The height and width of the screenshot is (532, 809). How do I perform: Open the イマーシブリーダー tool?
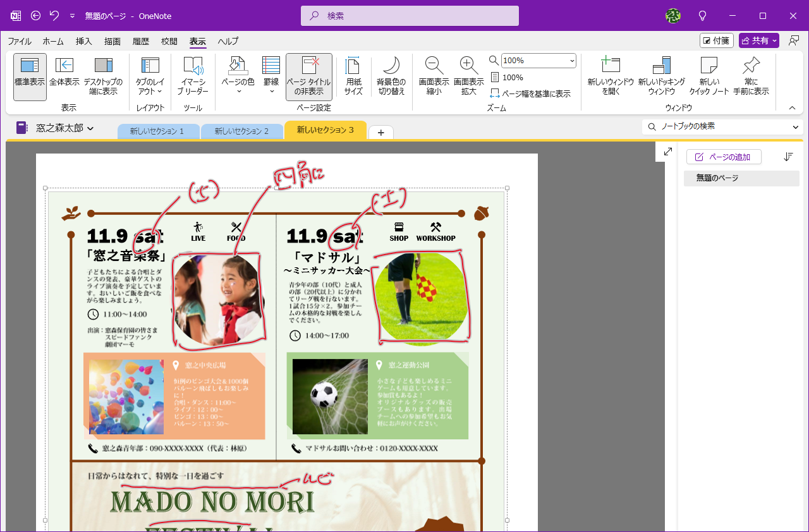click(x=192, y=75)
